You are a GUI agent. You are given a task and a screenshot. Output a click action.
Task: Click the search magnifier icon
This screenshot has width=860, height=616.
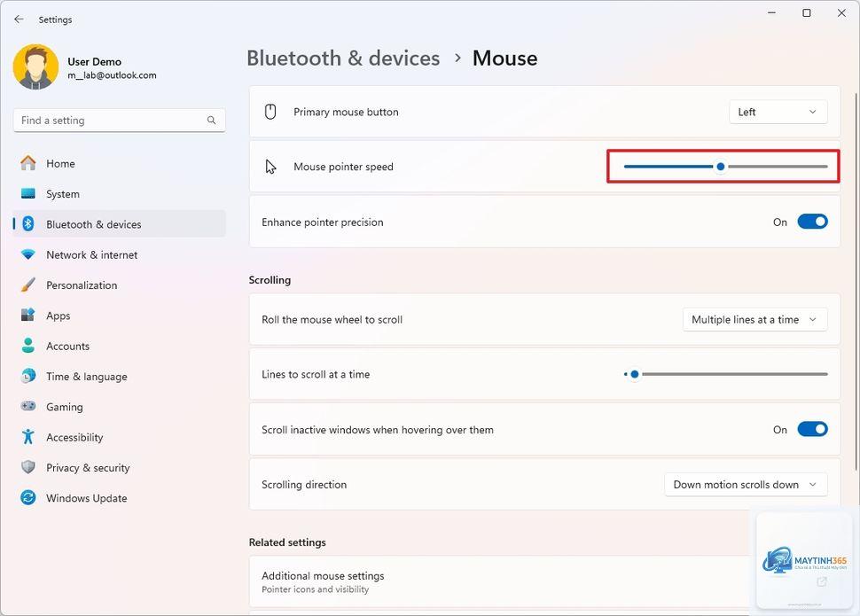tap(211, 121)
